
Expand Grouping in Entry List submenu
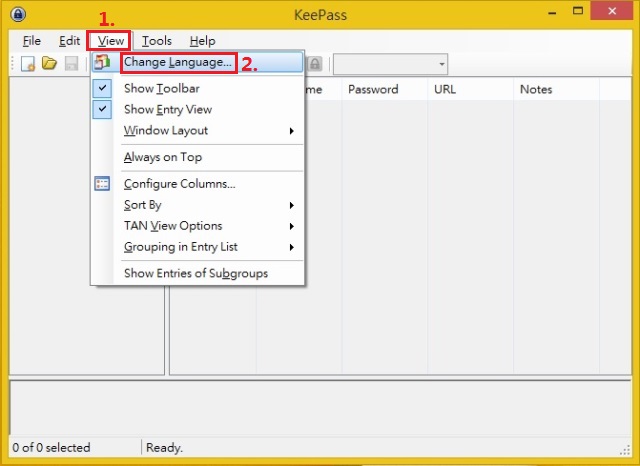198,247
